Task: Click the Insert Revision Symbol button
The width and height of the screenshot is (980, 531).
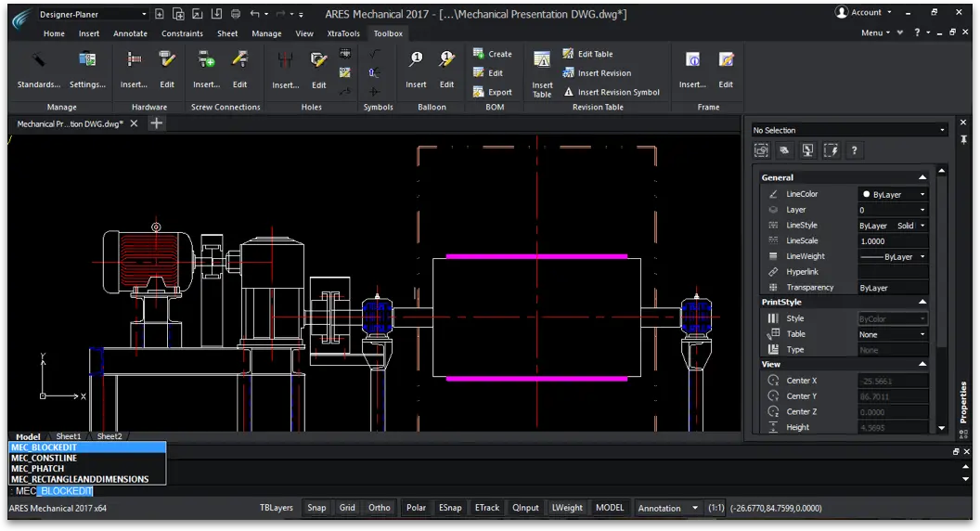Action: [612, 92]
